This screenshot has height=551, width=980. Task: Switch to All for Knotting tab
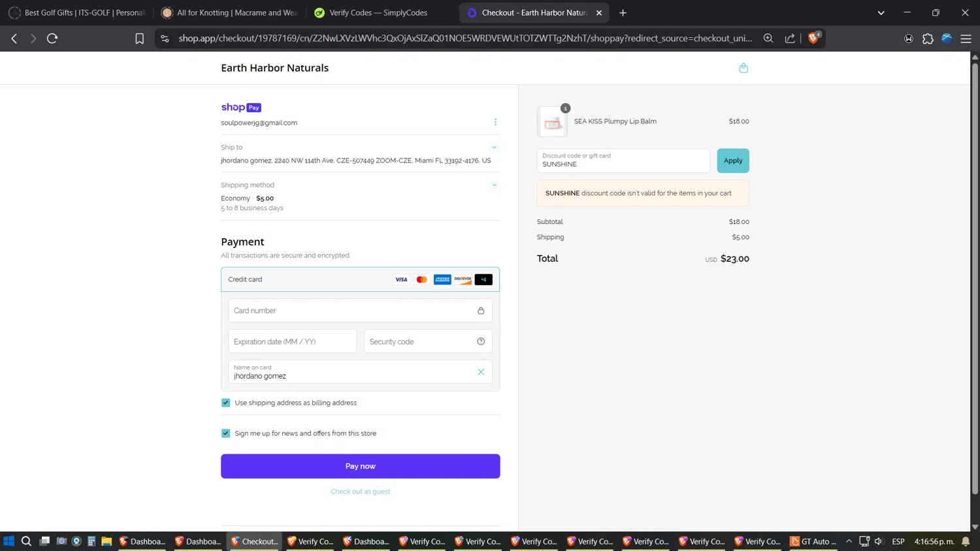click(x=229, y=12)
